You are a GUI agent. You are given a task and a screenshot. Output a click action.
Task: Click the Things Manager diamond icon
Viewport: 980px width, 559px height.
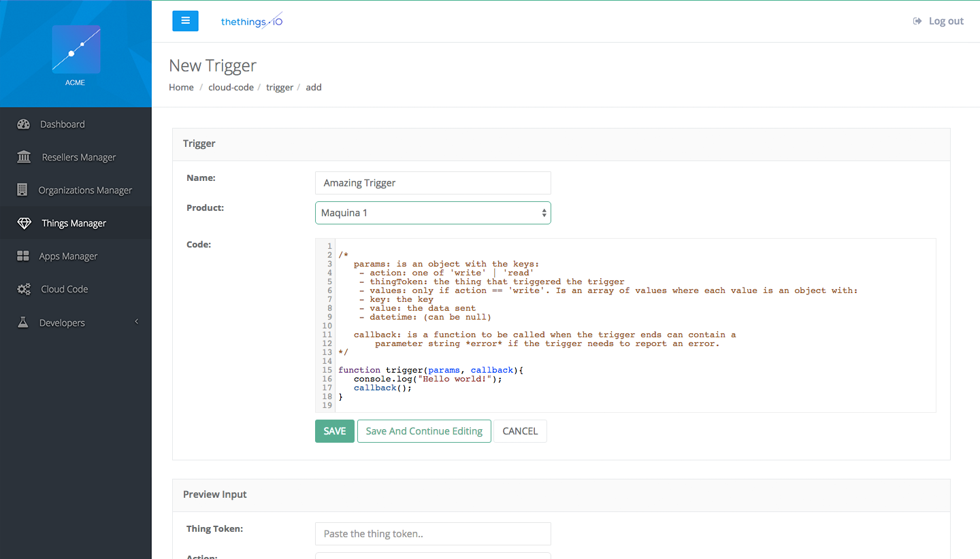(24, 223)
